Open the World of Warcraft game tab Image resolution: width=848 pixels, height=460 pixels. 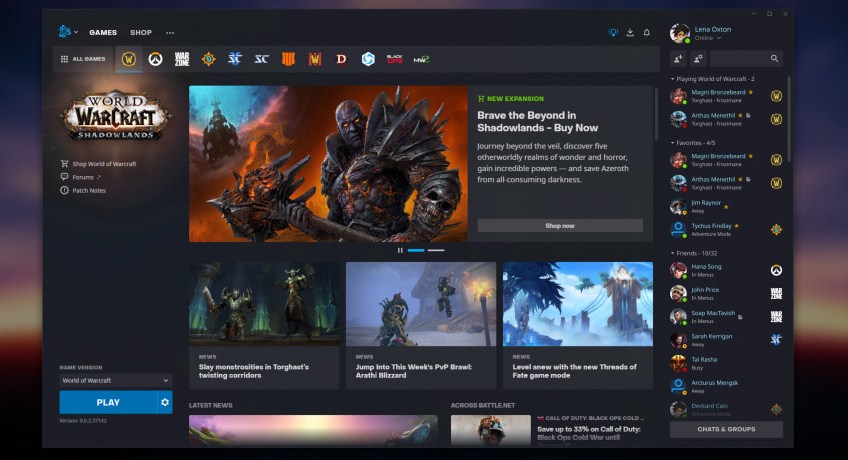pos(129,59)
